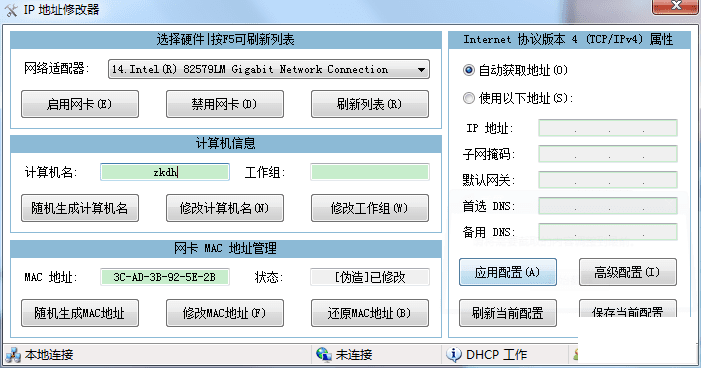This screenshot has height=368, width=701.
Task: Click 还原MAC地址(B) button
Action: click(370, 313)
